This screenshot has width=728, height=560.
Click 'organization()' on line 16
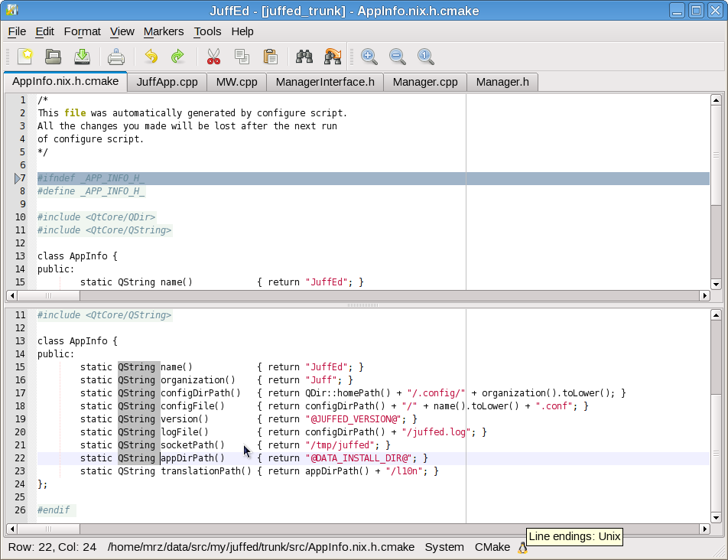198,380
